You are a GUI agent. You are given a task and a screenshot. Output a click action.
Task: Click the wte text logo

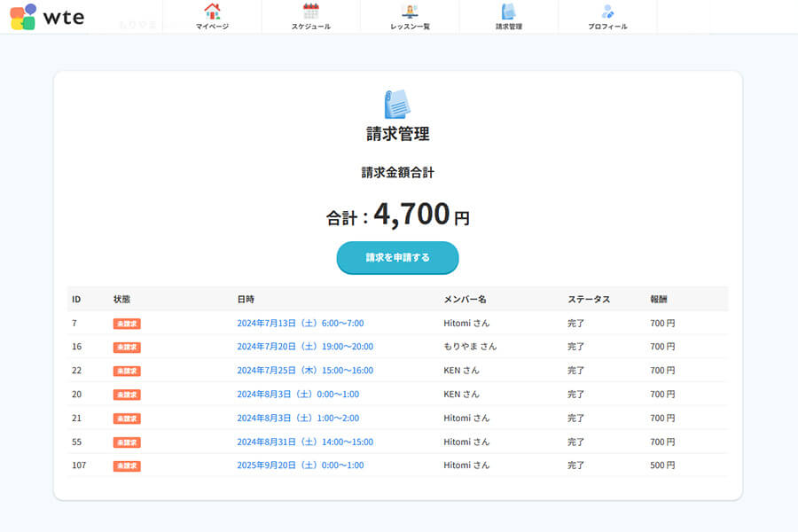click(x=64, y=17)
